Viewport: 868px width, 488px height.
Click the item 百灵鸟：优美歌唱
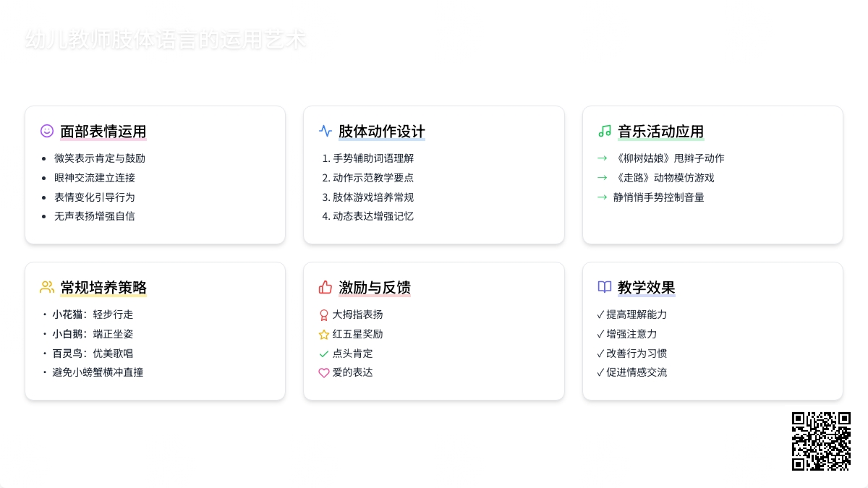tap(93, 354)
